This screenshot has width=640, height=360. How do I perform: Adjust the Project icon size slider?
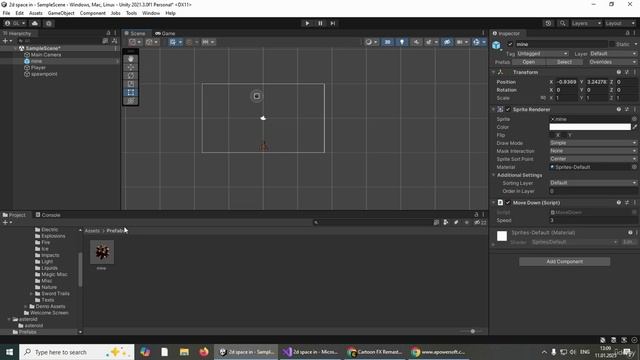472,331
